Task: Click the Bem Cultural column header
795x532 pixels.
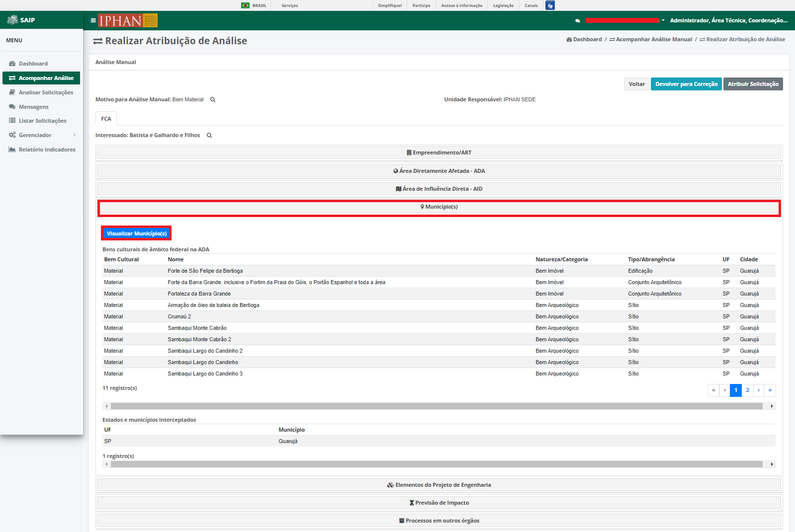Action: 121,259
